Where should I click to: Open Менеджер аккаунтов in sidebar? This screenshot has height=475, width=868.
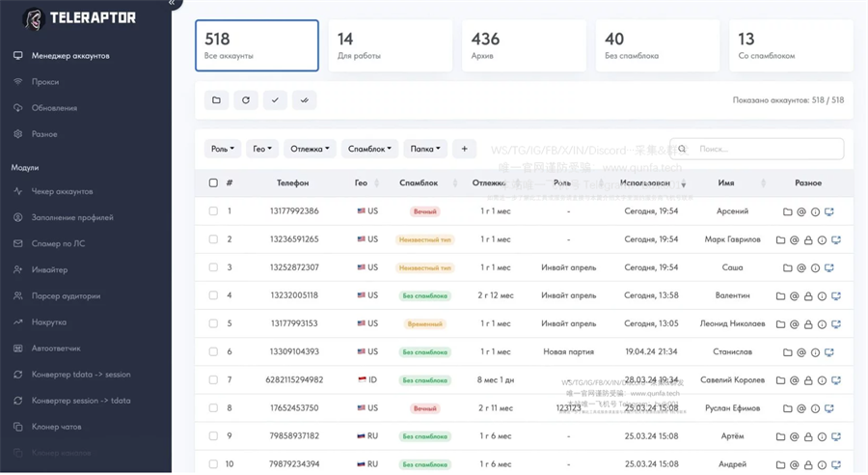69,55
